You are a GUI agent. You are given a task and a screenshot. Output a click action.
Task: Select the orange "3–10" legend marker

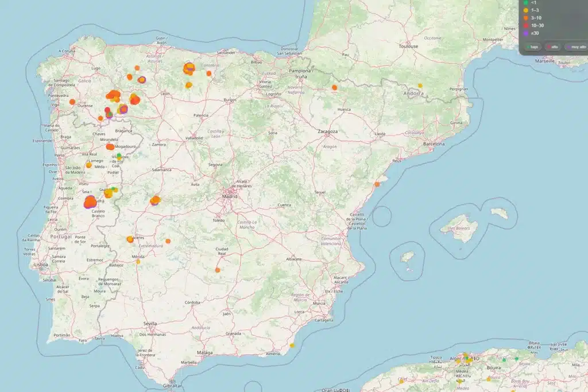pyautogui.click(x=525, y=18)
